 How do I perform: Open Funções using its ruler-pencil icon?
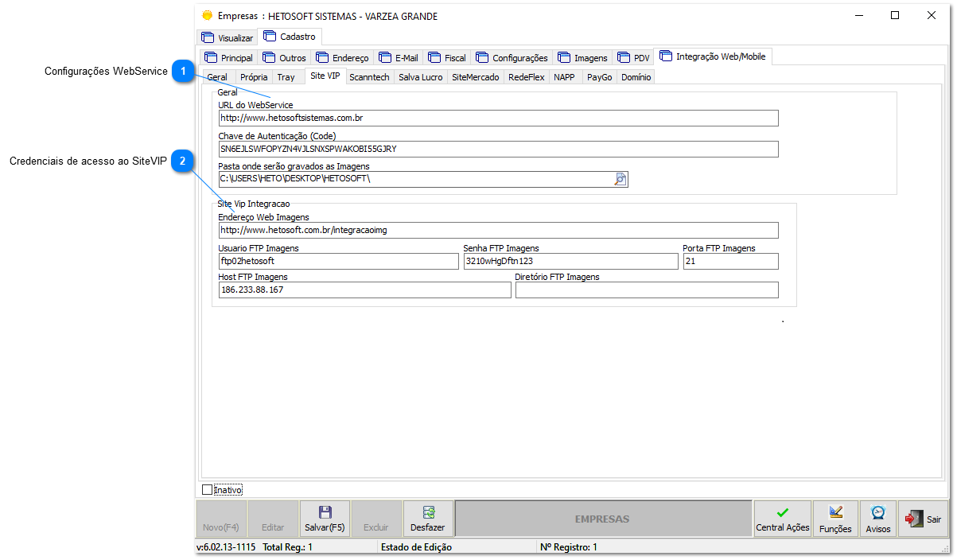click(835, 510)
